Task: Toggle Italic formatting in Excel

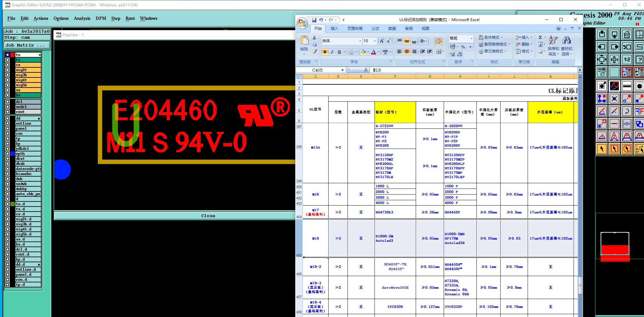Action: (332, 52)
